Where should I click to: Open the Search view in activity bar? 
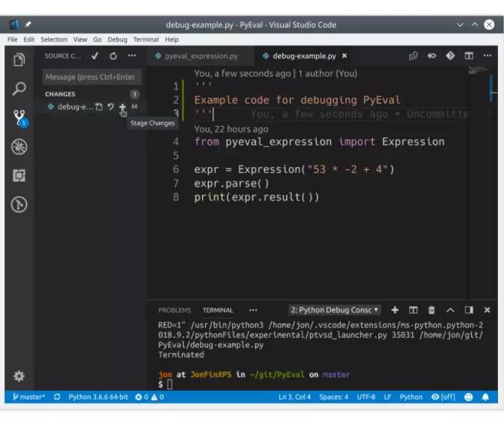[x=19, y=89]
